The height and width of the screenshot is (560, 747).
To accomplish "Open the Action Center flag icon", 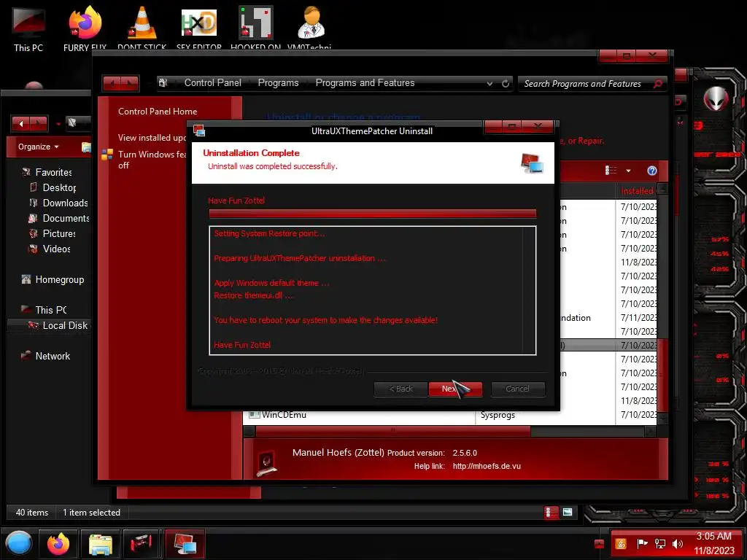I will 642,544.
